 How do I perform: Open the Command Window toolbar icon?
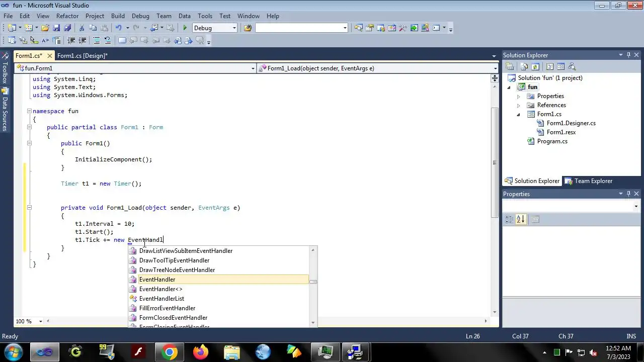click(x=436, y=28)
